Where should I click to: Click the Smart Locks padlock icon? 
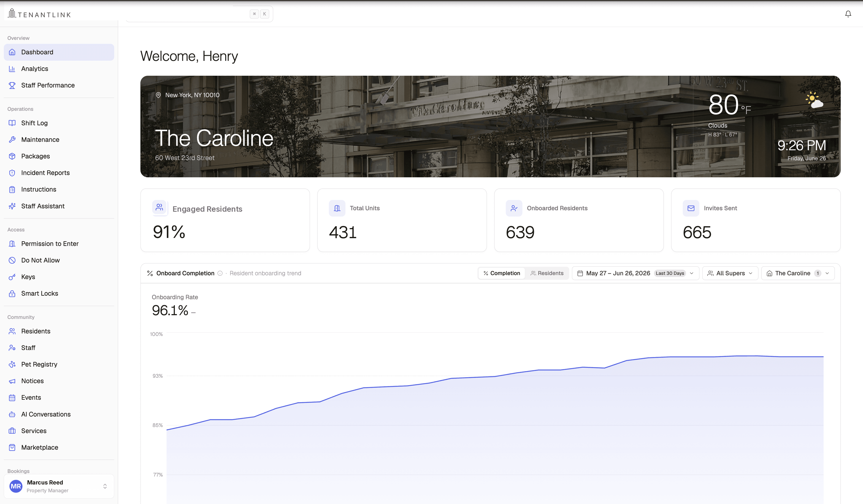[x=12, y=293]
